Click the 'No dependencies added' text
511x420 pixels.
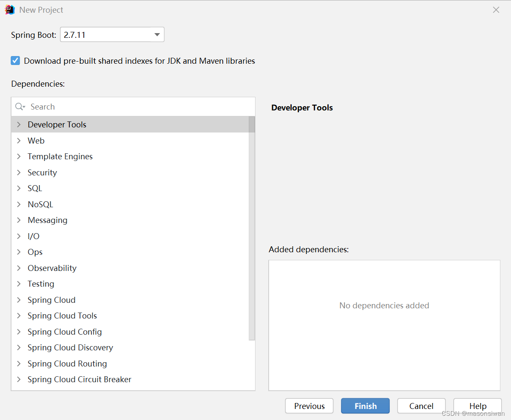pyautogui.click(x=384, y=305)
